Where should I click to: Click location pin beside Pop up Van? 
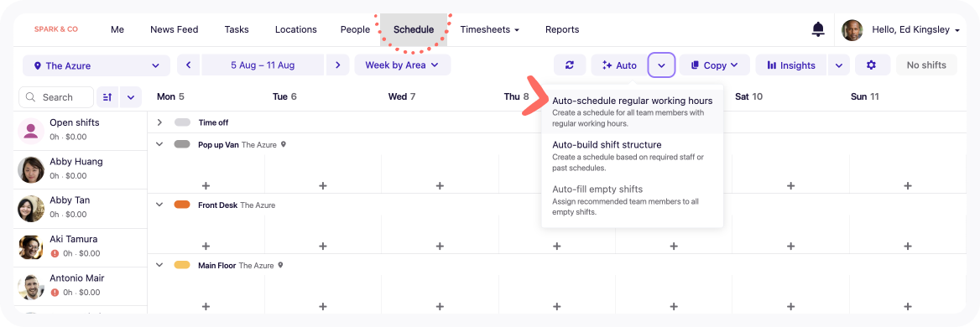[283, 144]
